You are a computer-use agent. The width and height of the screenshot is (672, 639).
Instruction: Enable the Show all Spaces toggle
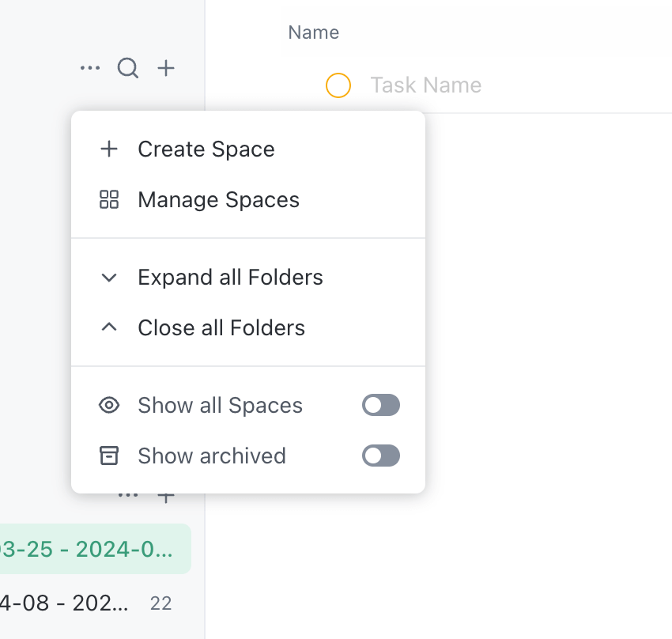pyautogui.click(x=381, y=406)
